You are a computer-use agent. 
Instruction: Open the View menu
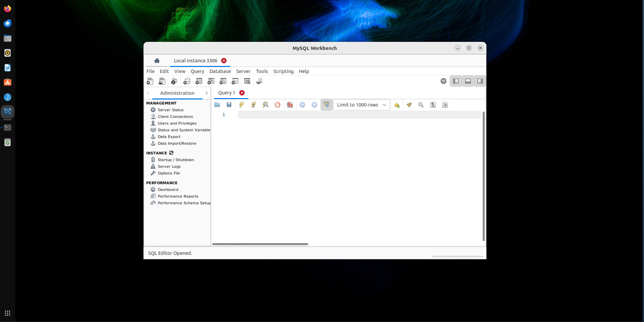pos(180,71)
